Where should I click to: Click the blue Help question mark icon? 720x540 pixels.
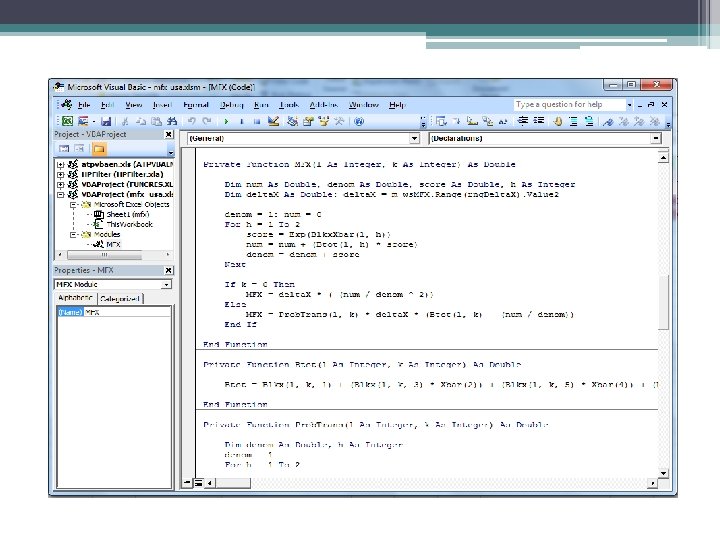coord(359,121)
